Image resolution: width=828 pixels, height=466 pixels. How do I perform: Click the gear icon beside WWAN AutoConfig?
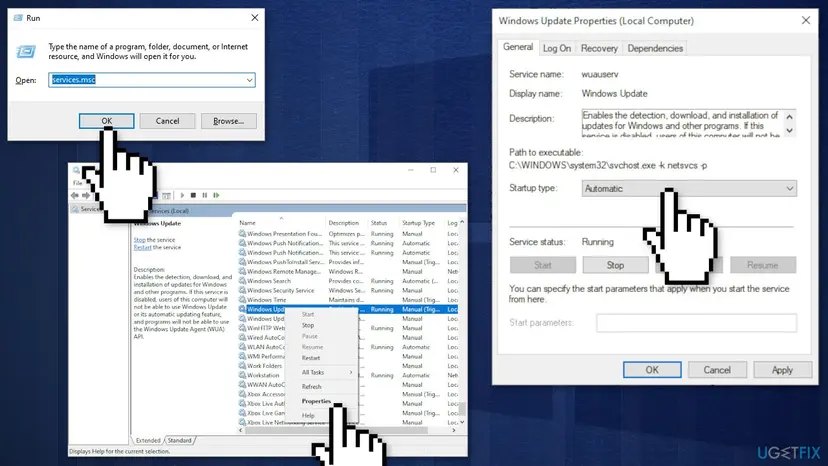pyautogui.click(x=242, y=385)
